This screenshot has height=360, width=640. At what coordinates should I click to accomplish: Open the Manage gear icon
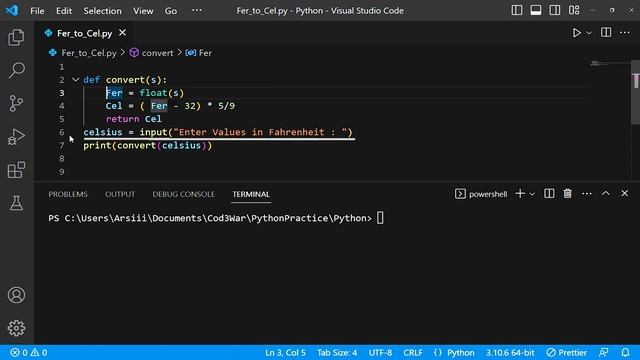coord(16,328)
